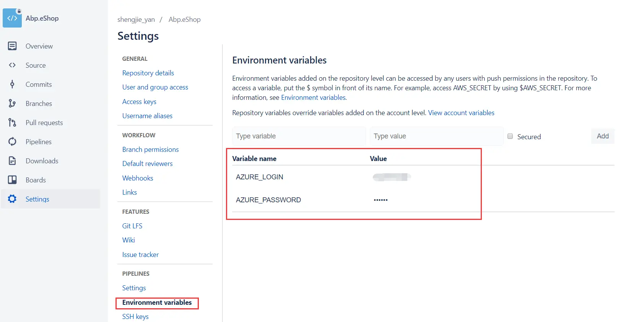Go to Webhooks settings
Image resolution: width=644 pixels, height=322 pixels.
click(138, 178)
